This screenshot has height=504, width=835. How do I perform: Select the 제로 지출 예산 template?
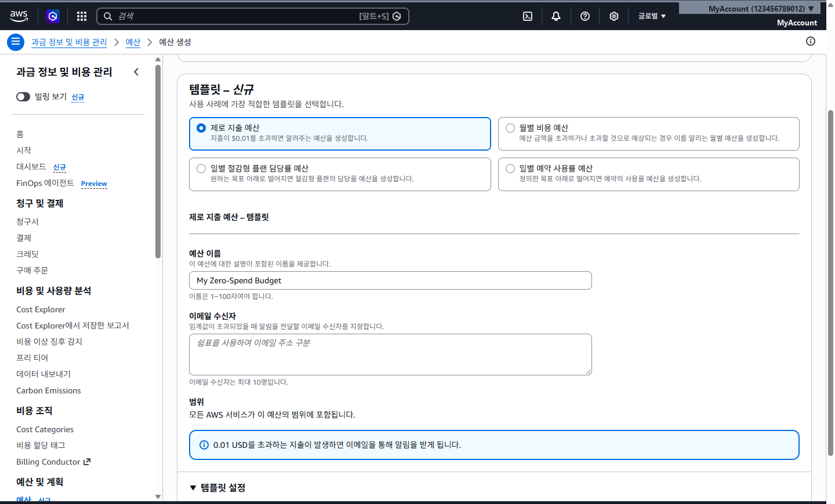point(340,134)
